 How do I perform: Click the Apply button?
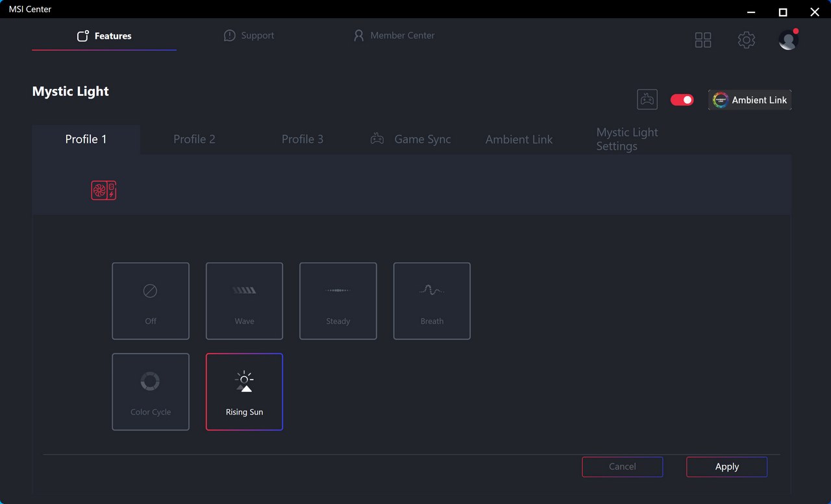(726, 467)
